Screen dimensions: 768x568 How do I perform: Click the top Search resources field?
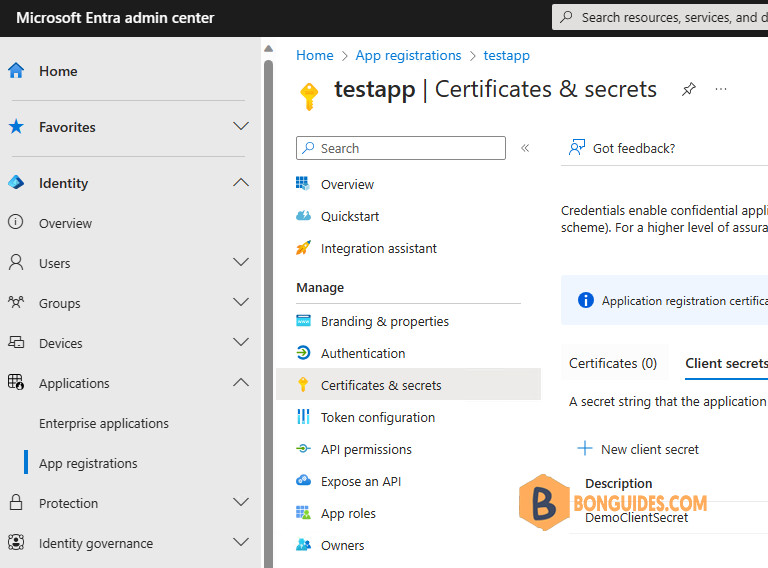[660, 17]
